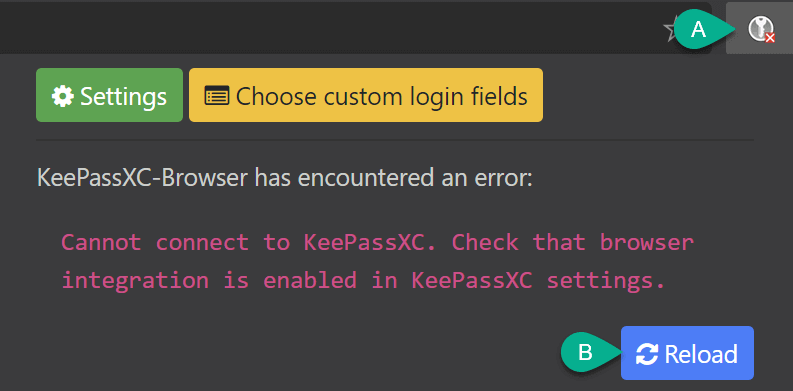Viewport: 793px width, 391px height.
Task: Click the gear icon on Settings button
Action: 63,96
